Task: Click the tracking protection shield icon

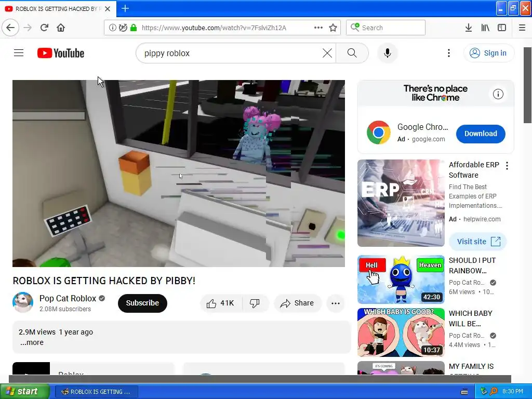Action: 123,28
